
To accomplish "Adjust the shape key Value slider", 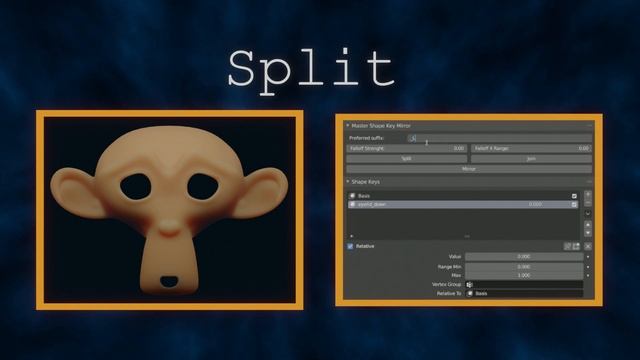I will pos(524,256).
